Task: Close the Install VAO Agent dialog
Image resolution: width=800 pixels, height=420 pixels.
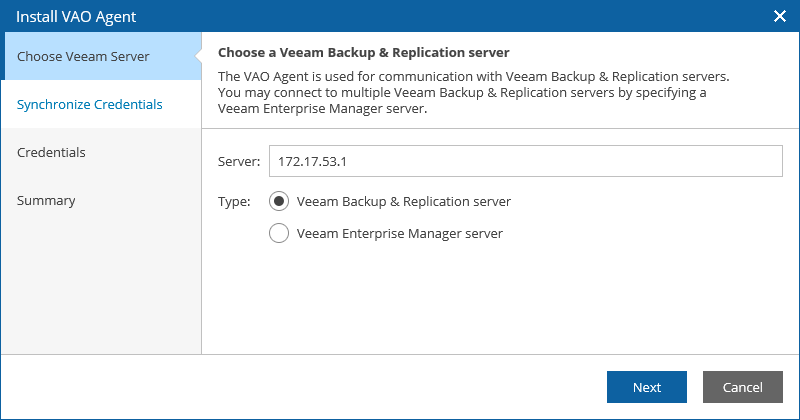Action: 780,16
